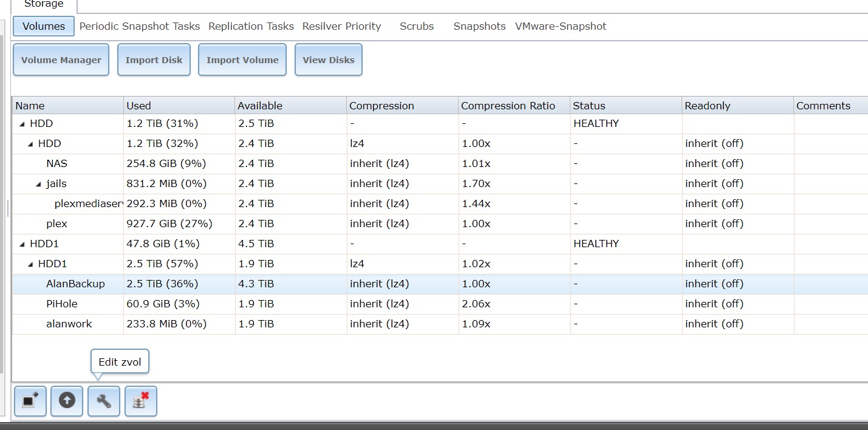The image size is (868, 430).
Task: Collapse the top-level HDD volume at 31% used
Action: click(22, 124)
